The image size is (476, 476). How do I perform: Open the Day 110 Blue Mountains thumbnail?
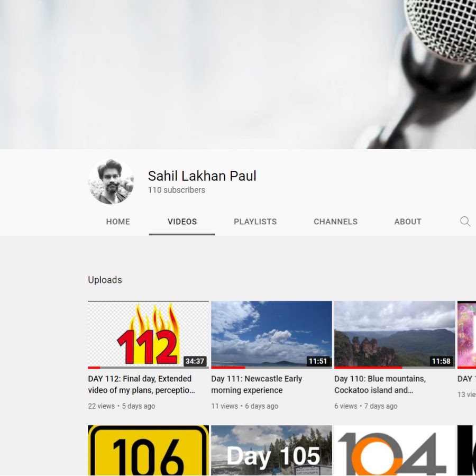[x=395, y=335]
